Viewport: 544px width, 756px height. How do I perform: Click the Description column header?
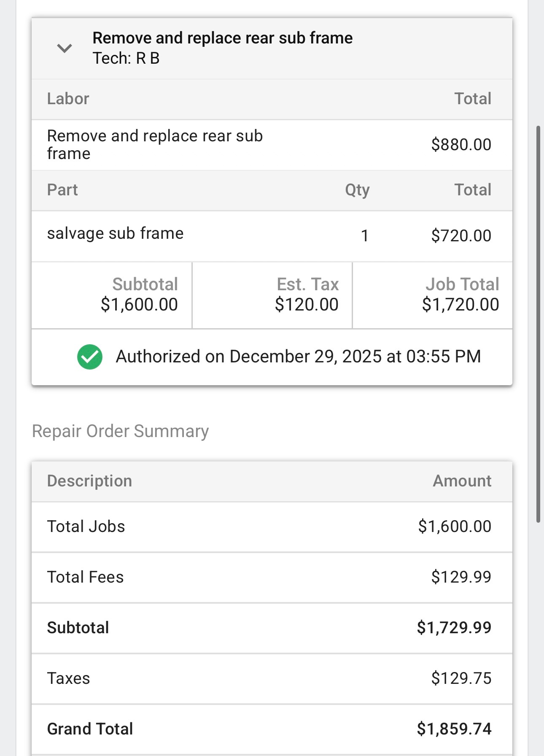coord(89,481)
